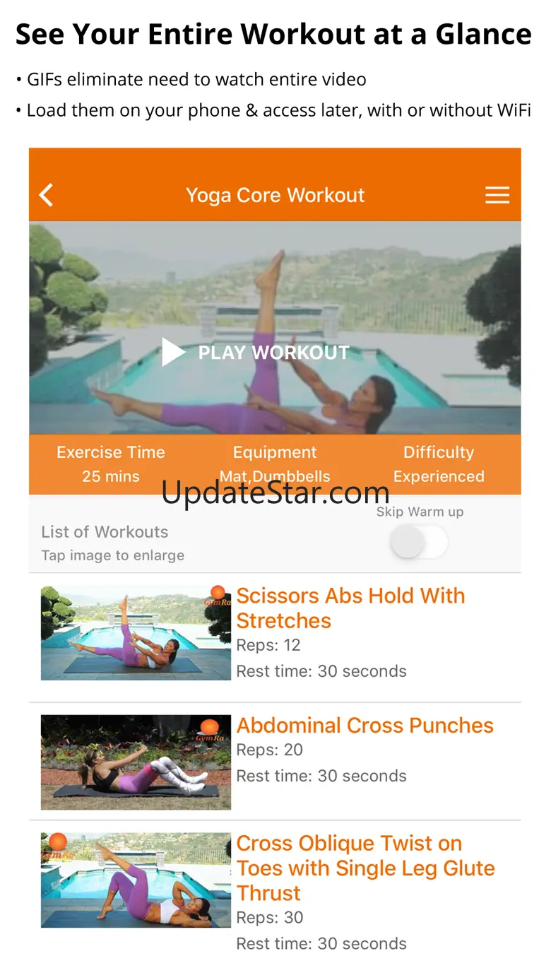Viewport: 551px width, 980px height.
Task: Click GymRa logo on Scissors Abs thumbnail
Action: (x=215, y=596)
